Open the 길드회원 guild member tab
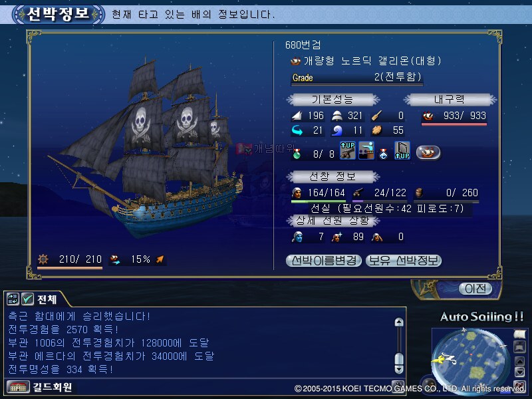The width and height of the screenshot is (532, 399). 53,387
